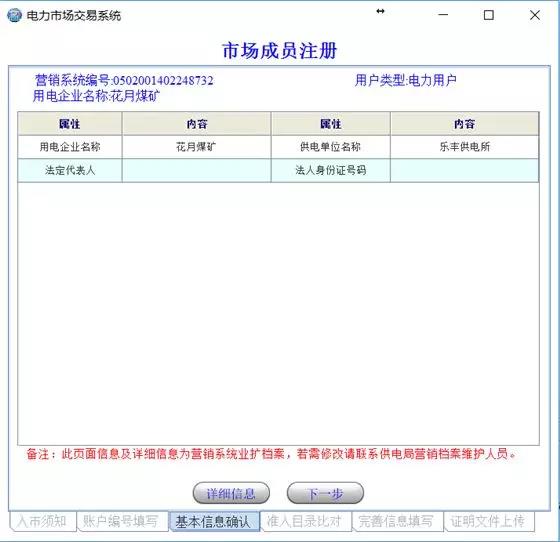Image resolution: width=560 pixels, height=542 pixels.
Task: Open the 证明文件上传 tab
Action: [489, 521]
